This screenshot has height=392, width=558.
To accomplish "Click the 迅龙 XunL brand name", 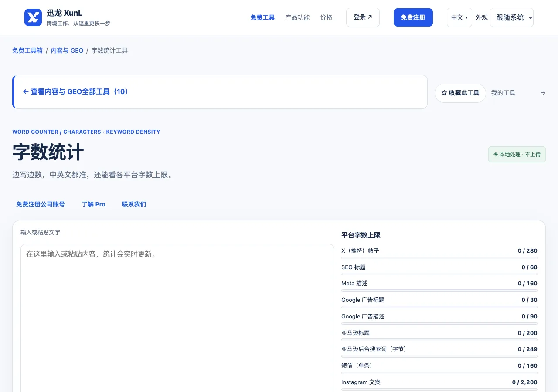I will (65, 13).
